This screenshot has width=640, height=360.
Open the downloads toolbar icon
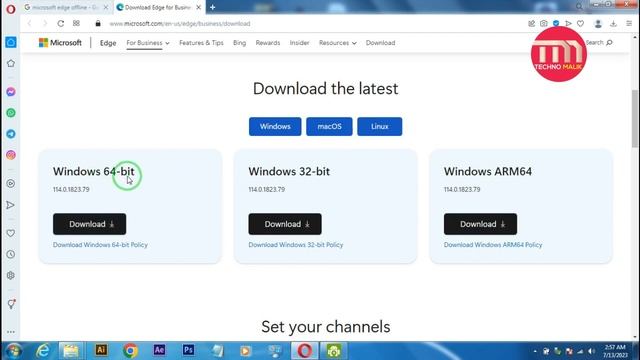(x=613, y=24)
